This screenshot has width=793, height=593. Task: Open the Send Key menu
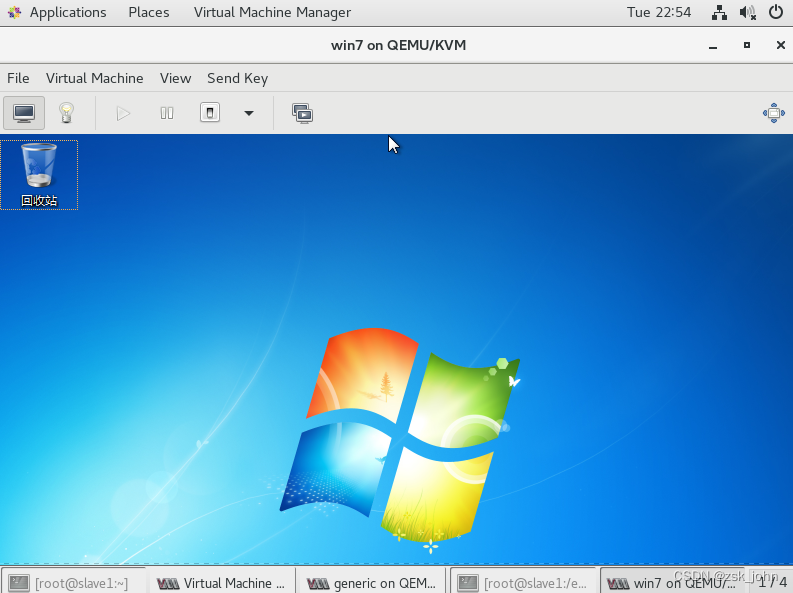[x=237, y=78]
